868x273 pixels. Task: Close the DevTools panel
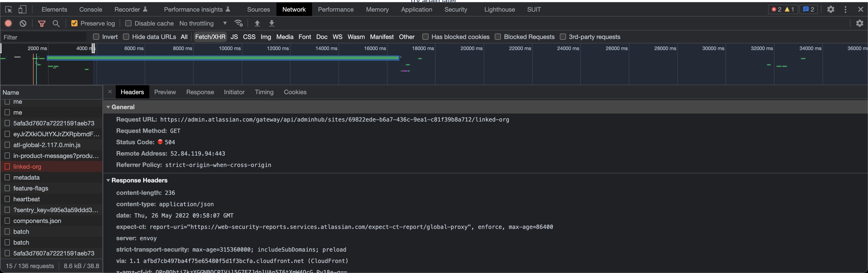pos(861,10)
